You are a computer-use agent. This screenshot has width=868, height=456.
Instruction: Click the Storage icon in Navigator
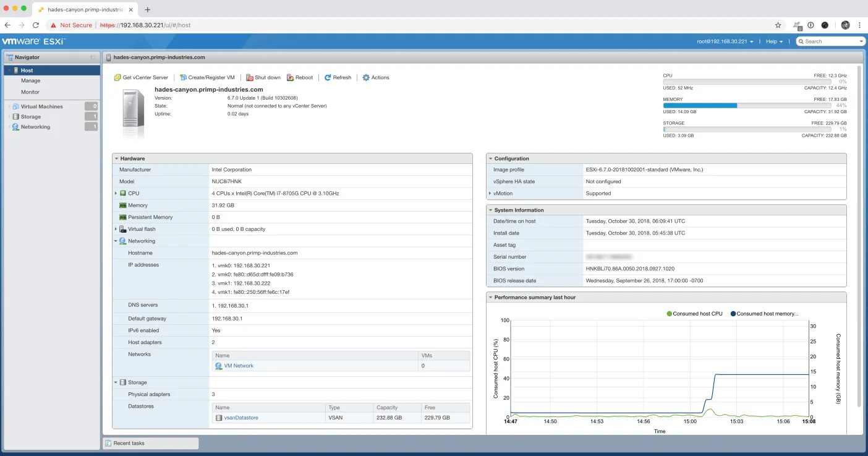pos(15,116)
